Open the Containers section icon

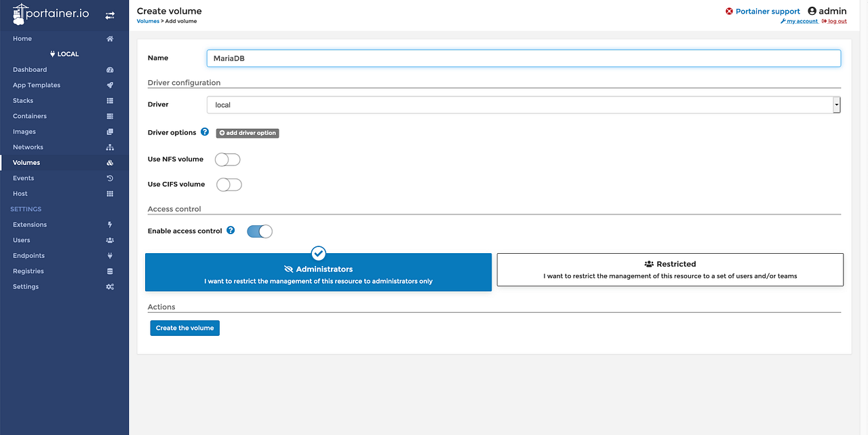pos(109,115)
